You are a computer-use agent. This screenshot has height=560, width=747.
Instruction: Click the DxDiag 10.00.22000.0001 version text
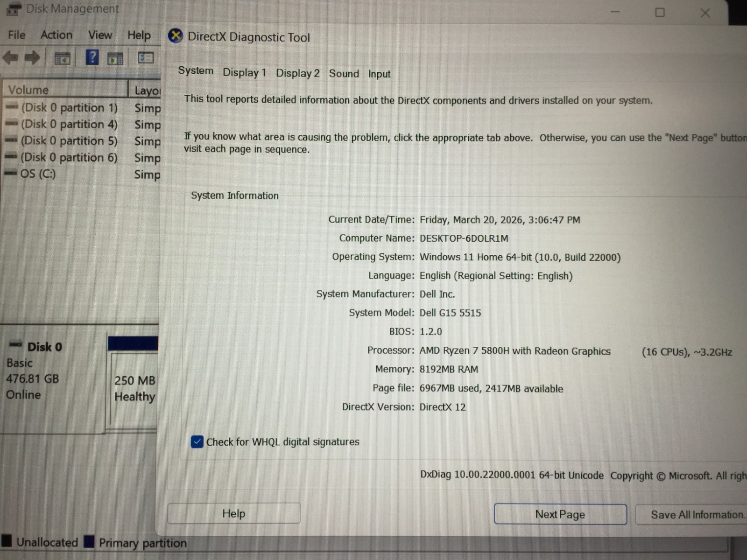[x=512, y=475]
